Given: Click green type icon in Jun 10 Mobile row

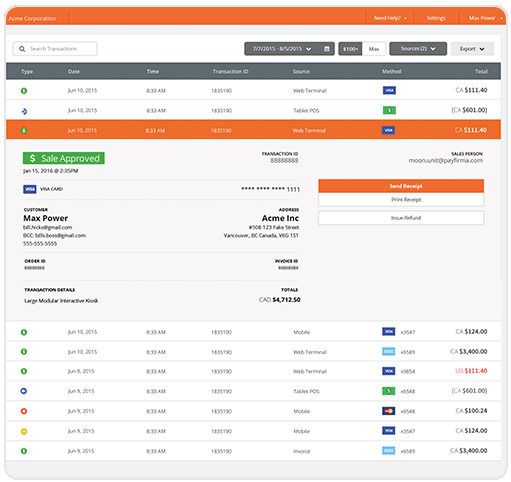Looking at the screenshot, I should pyautogui.click(x=24, y=332).
